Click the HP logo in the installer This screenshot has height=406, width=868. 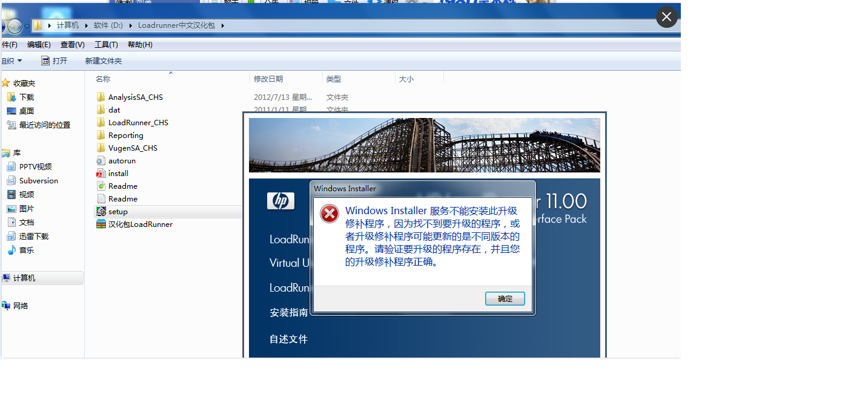click(280, 201)
